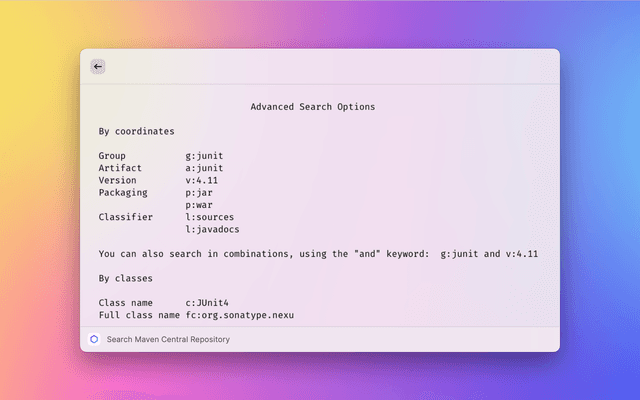Click the Packaging label
Viewport: 640px width, 400px height.
tap(123, 192)
